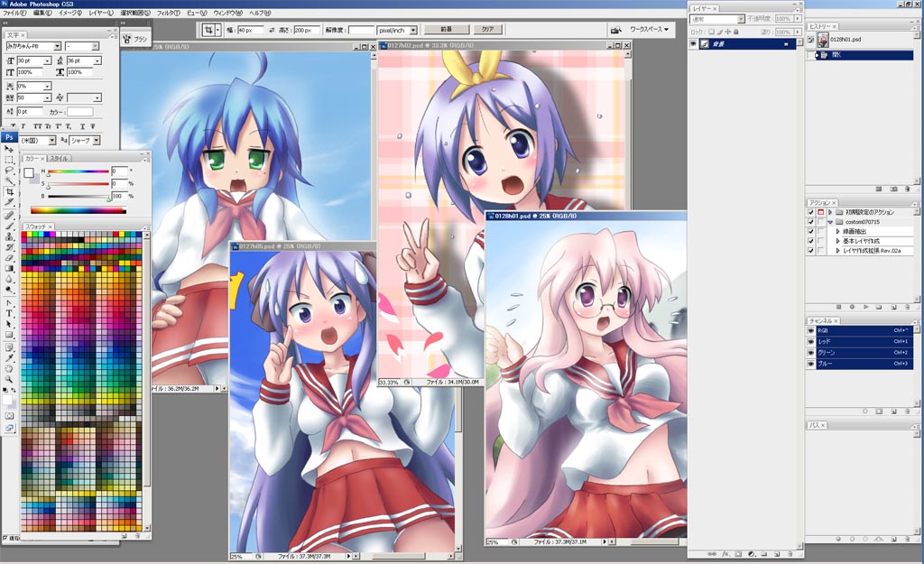Screen dimensions: 924x564
Task: Click the 前景 button in options bar
Action: click(447, 30)
